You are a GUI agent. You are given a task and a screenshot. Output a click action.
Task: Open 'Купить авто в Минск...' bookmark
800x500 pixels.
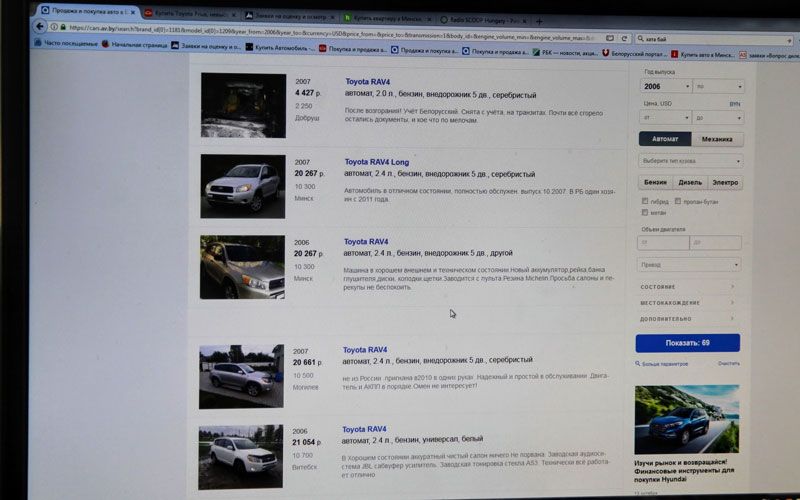click(703, 55)
